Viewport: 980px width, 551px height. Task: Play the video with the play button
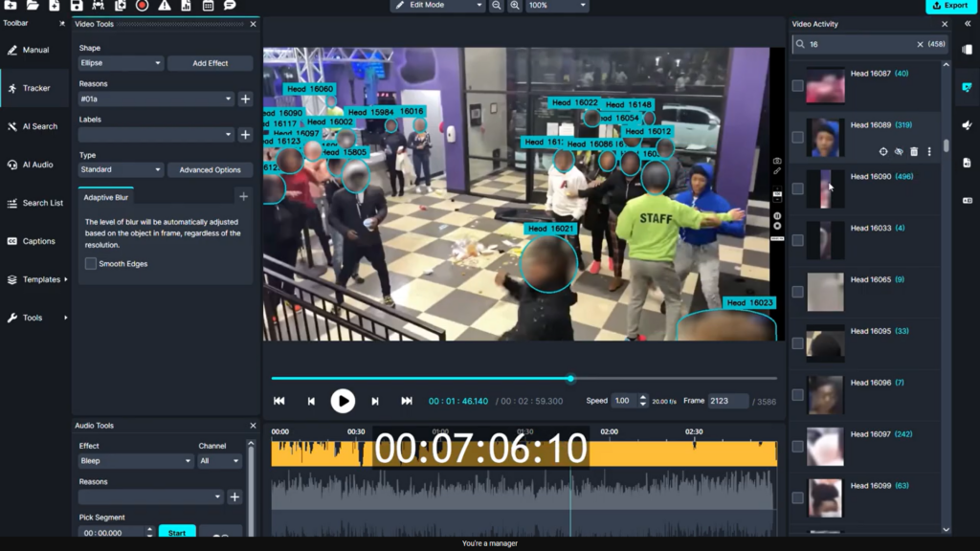[x=343, y=401]
